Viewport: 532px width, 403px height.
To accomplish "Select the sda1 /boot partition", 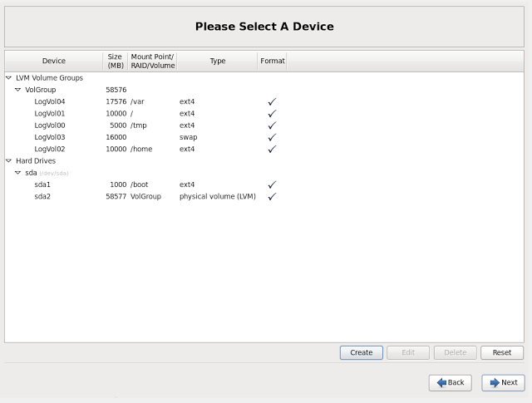I will pyautogui.click(x=42, y=184).
